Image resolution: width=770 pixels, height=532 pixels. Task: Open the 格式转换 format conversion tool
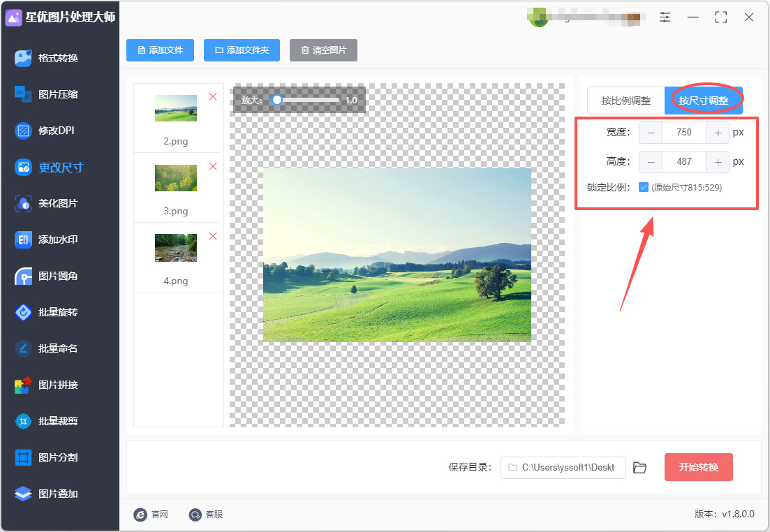click(x=47, y=58)
